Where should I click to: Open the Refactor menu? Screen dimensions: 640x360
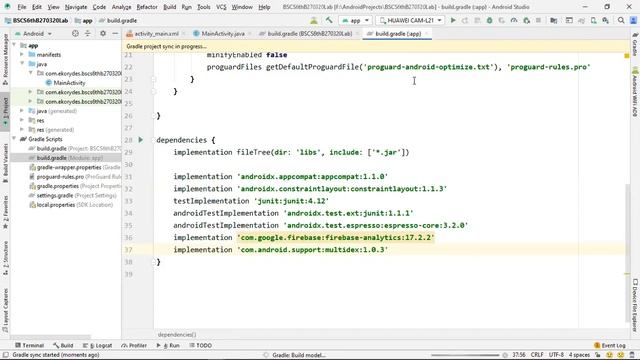[147, 7]
